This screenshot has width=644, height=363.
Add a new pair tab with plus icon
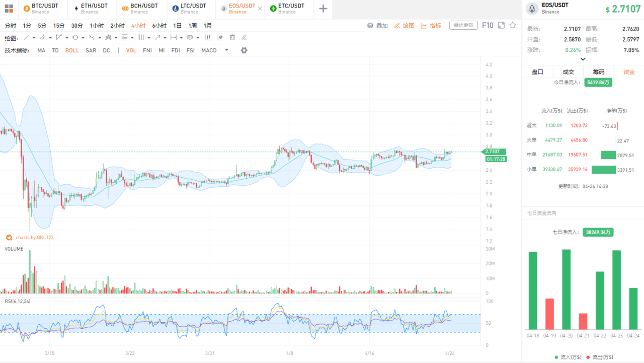click(x=323, y=9)
